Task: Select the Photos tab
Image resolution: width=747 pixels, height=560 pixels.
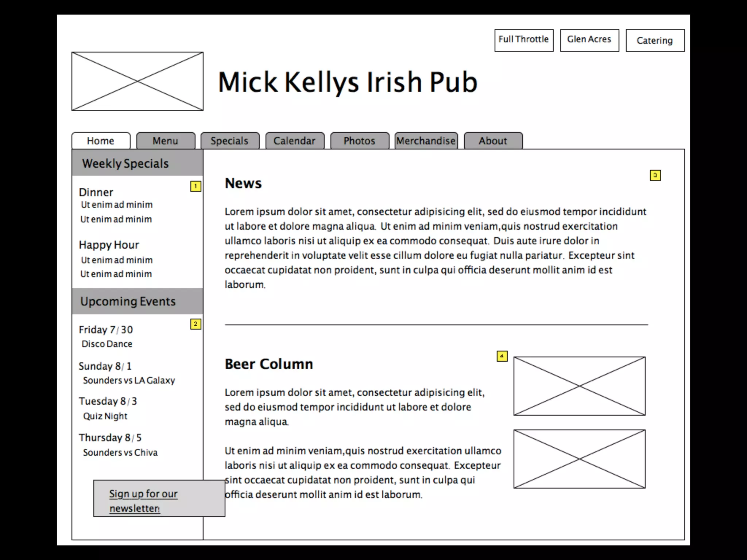Action: 360,141
